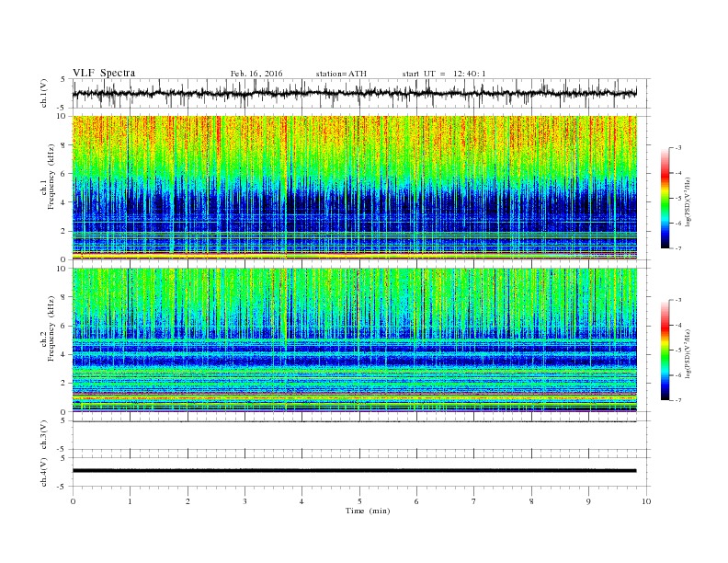Select the "ch.3(V)" axis label

44,435
